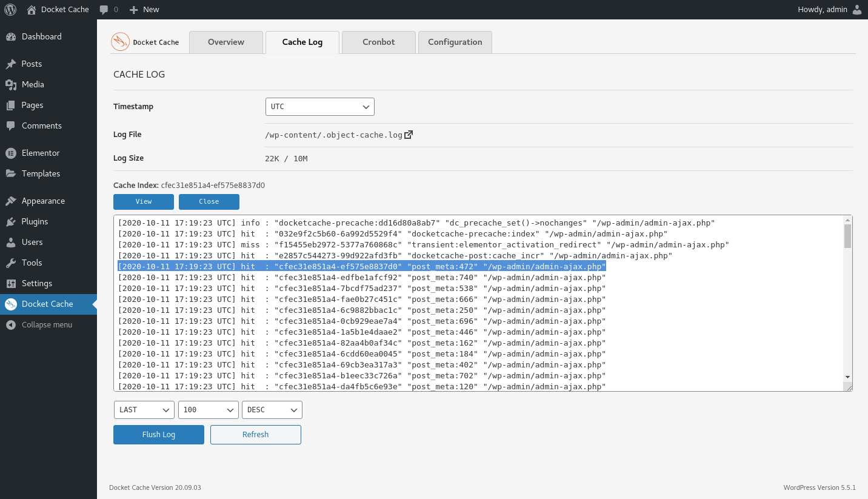
Task: Open the Plugins sidebar icon
Action: click(x=12, y=221)
